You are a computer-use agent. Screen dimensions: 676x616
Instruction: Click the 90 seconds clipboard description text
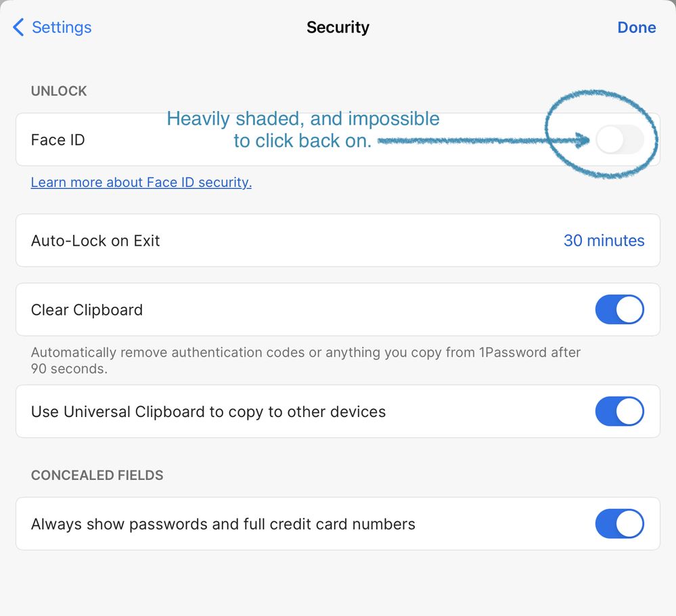[x=306, y=360]
